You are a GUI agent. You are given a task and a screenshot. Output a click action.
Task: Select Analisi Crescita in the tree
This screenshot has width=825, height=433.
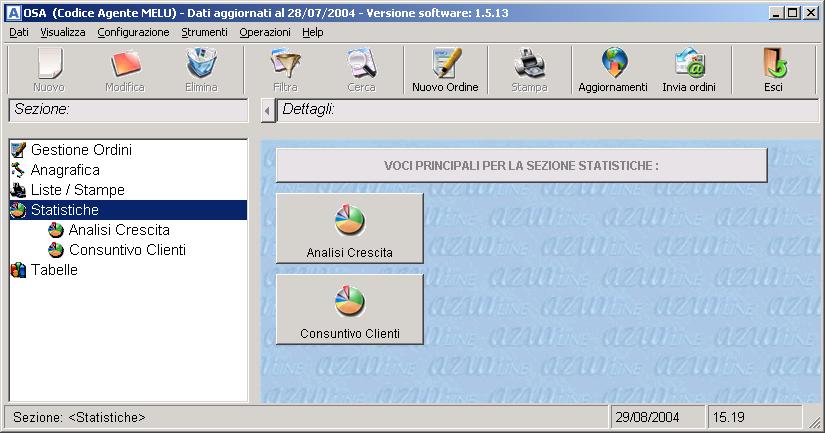click(x=119, y=230)
